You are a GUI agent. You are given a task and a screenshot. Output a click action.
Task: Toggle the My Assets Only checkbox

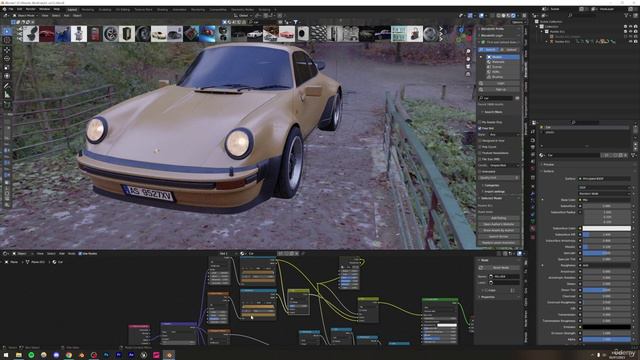click(x=480, y=122)
